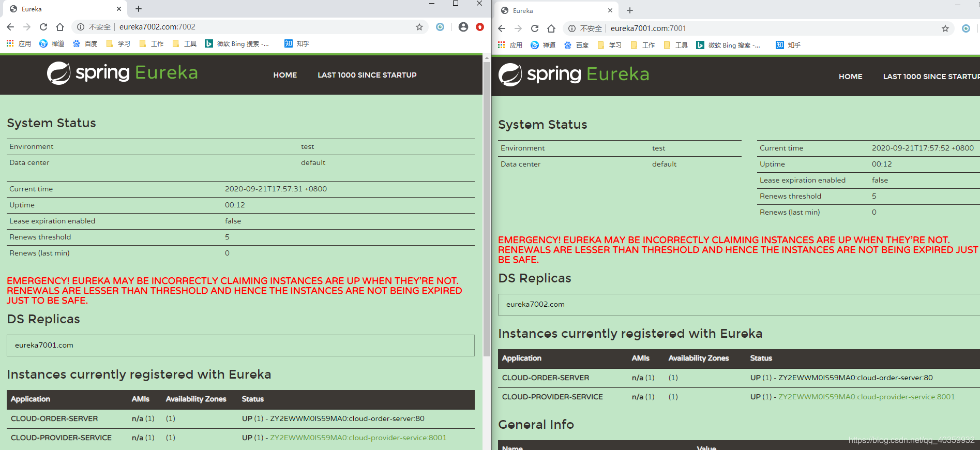Go to home page in eureka7002 window

(60, 27)
